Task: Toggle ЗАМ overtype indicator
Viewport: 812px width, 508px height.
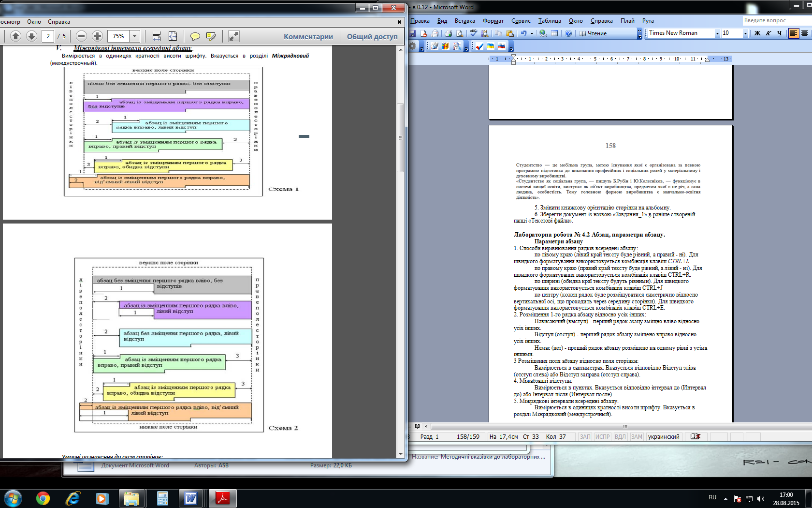Action: click(x=637, y=436)
